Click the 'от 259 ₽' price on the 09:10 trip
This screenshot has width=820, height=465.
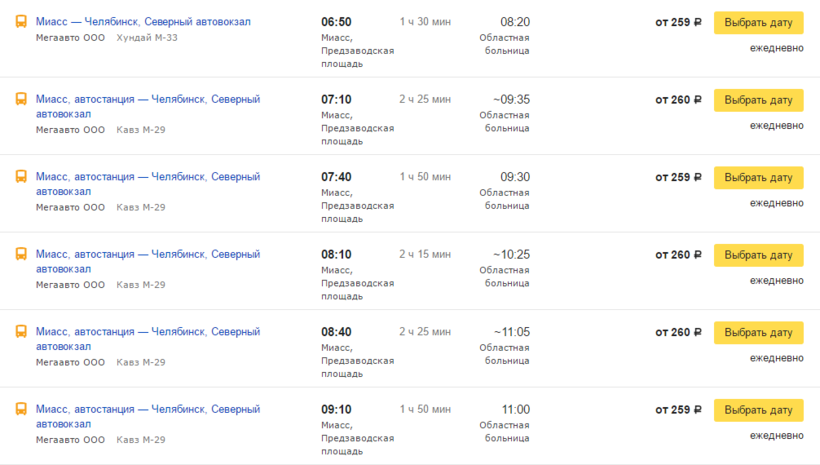click(x=678, y=410)
